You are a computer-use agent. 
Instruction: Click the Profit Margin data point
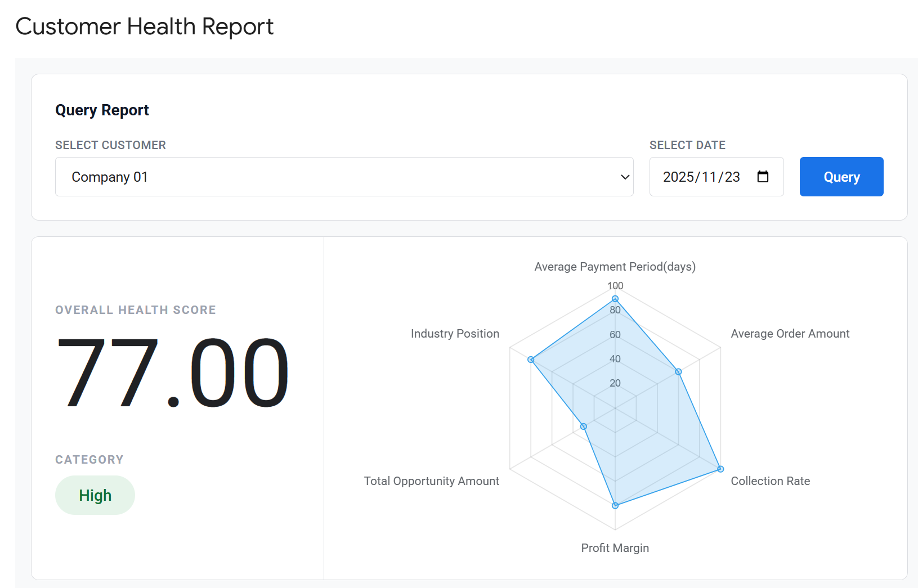[x=614, y=505]
